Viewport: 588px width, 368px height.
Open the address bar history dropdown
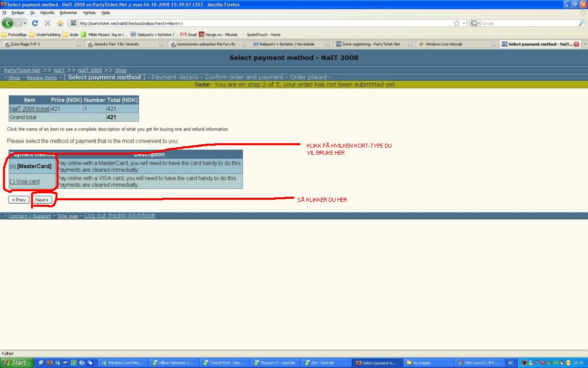click(x=464, y=23)
